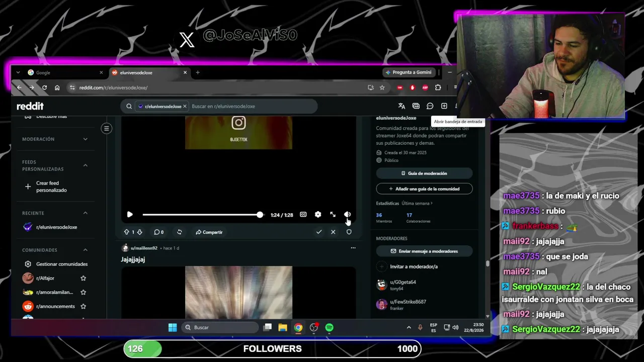Play the Reddit video
The height and width of the screenshot is (362, 644).
tap(130, 215)
